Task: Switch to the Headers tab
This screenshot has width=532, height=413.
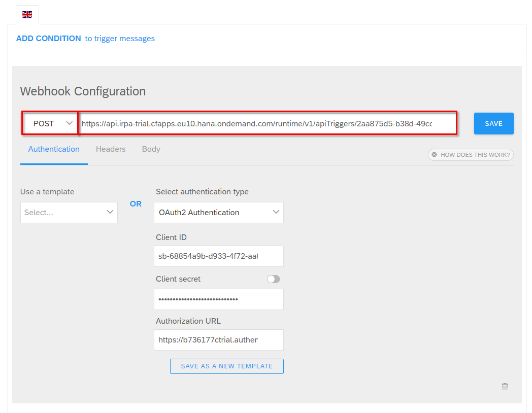Action: coord(111,149)
